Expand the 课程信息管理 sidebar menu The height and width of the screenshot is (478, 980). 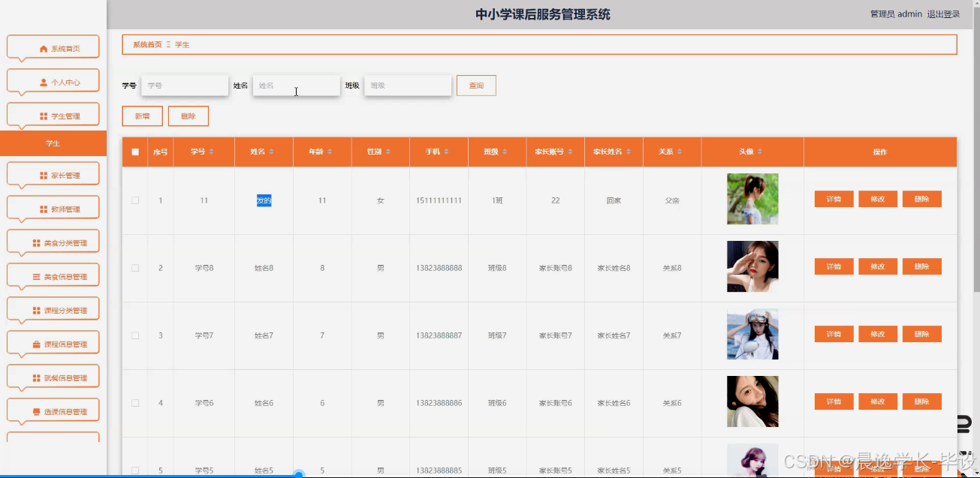click(53, 344)
